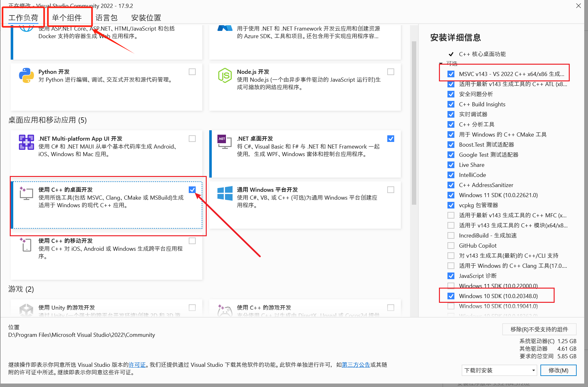Uncheck 用于 Windows 的 C++ CMake 工具
Viewport: 588px width, 387px height.
tap(451, 135)
